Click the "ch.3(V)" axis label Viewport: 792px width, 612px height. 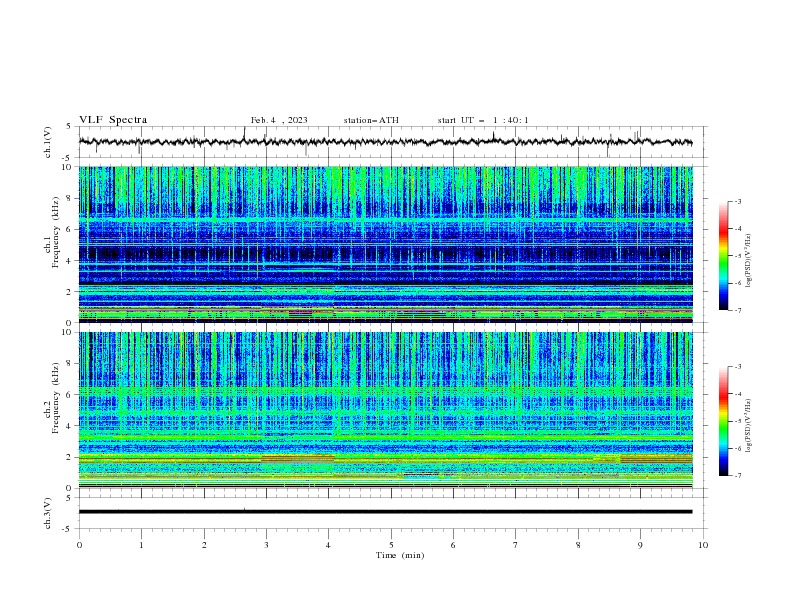tap(47, 513)
